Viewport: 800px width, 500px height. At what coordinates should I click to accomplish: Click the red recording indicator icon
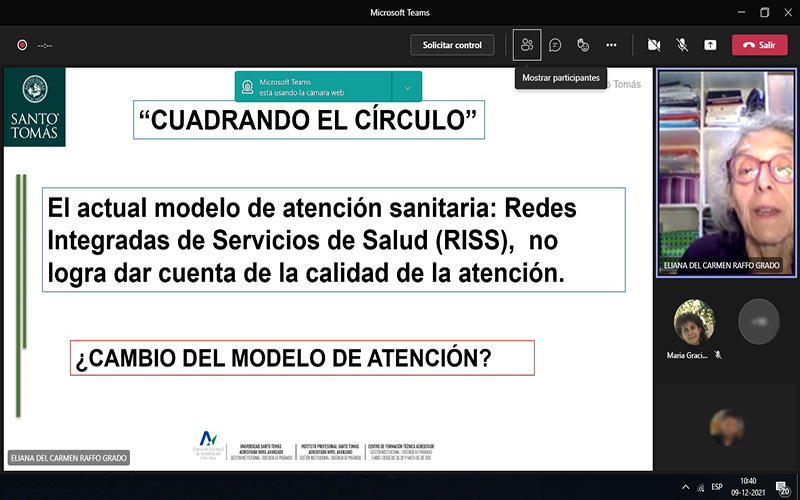(22, 45)
